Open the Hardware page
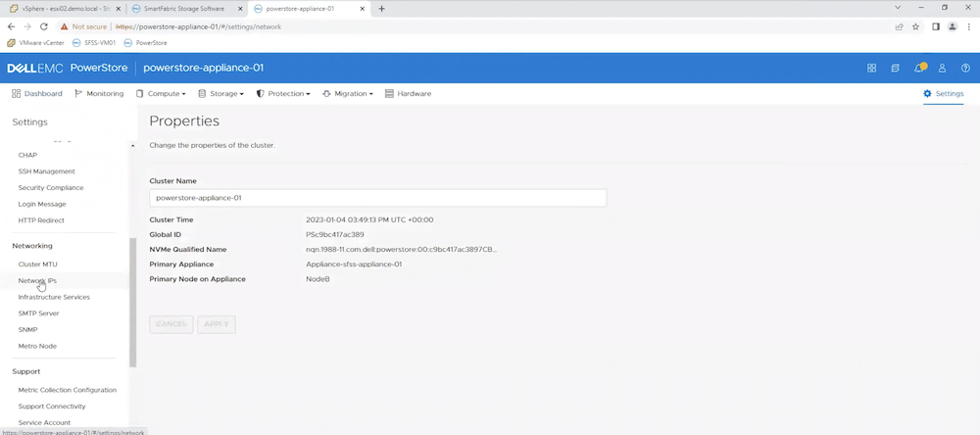Viewport: 980px width, 435px height. click(x=408, y=94)
